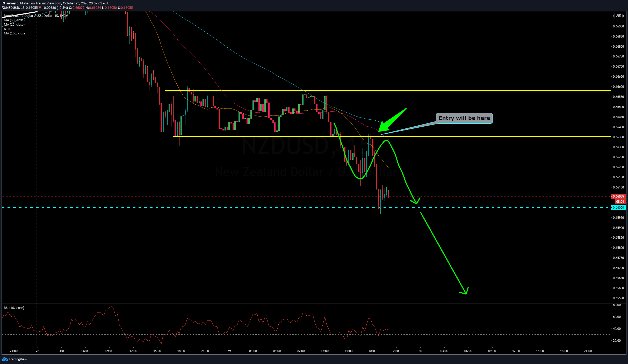This screenshot has height=364, width=628.
Task: Click the 0.66500 price axis label
Action: 618,107
